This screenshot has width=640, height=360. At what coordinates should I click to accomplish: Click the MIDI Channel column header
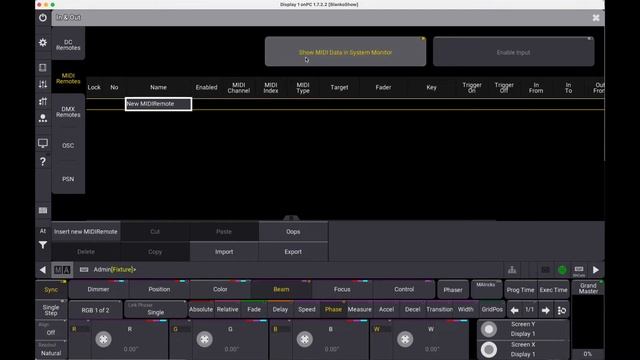click(x=239, y=87)
